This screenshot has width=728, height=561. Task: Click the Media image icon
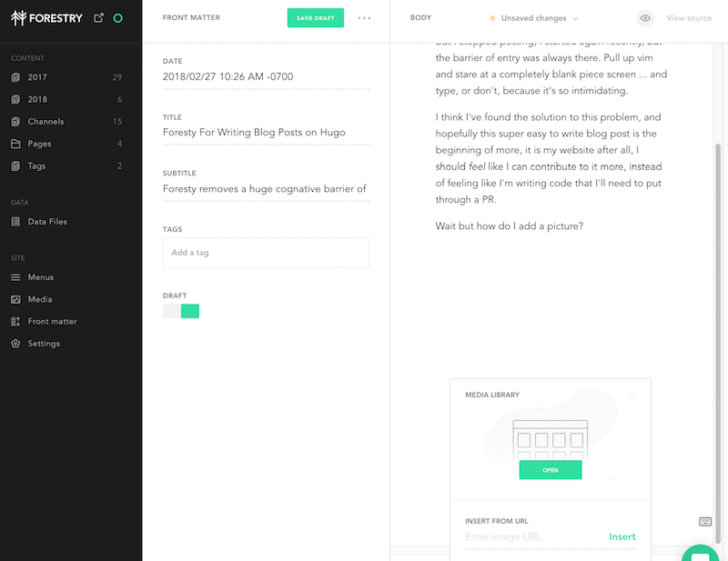pyautogui.click(x=15, y=299)
